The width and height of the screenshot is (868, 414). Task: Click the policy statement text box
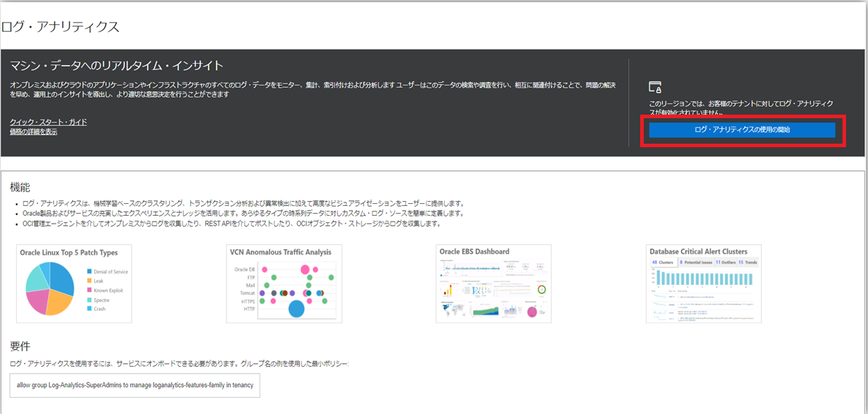(x=135, y=386)
